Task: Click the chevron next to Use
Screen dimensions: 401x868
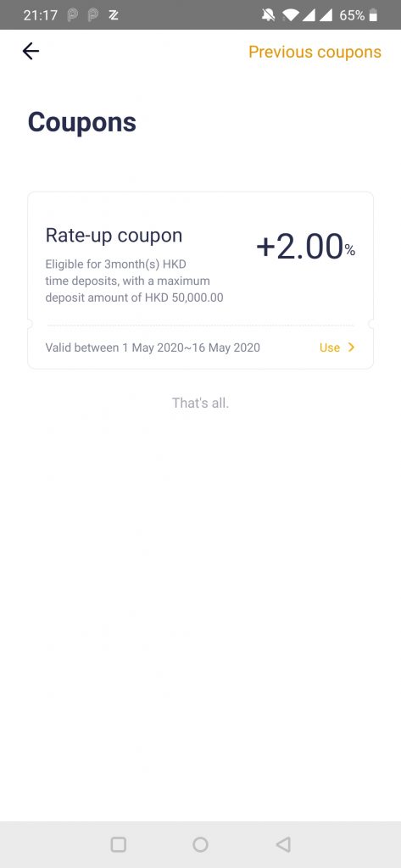Action: (x=351, y=348)
